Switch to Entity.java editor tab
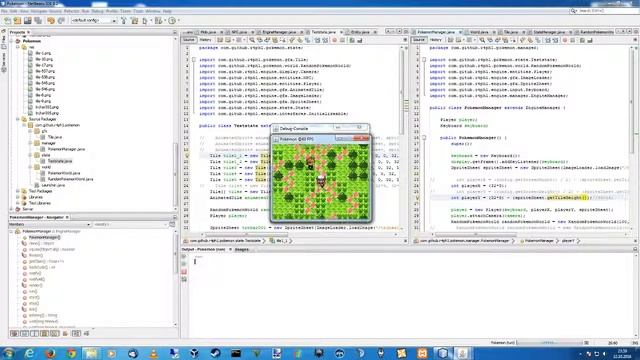Viewport: 640px width, 360px height. coord(360,32)
